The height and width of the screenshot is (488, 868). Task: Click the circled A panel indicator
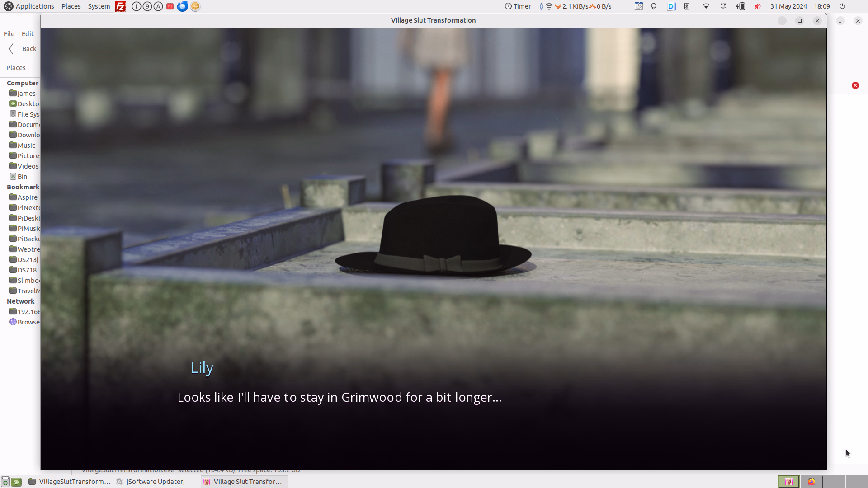158,6
